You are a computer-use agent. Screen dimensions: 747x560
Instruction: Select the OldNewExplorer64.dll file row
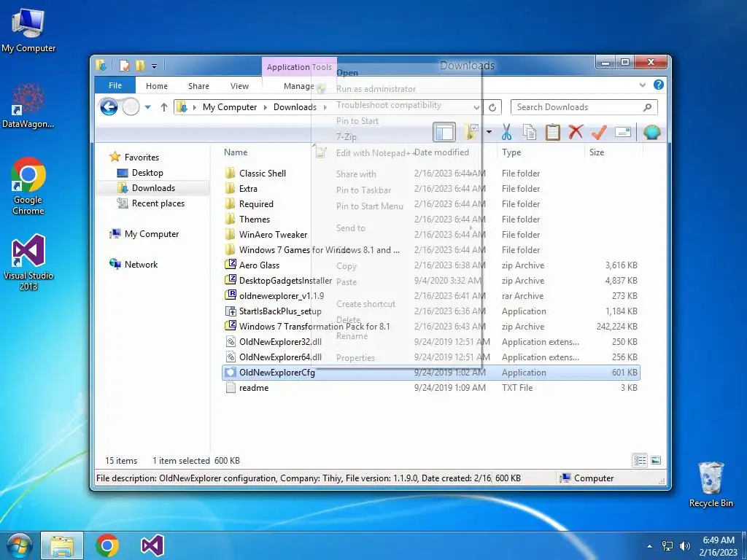pos(431,357)
